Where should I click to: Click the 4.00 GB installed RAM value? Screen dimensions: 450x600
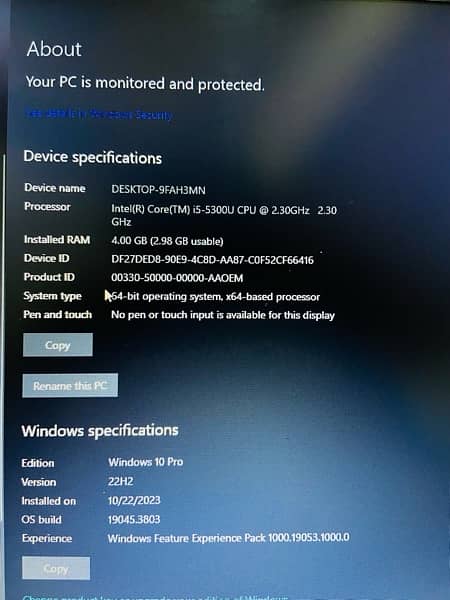click(x=167, y=241)
